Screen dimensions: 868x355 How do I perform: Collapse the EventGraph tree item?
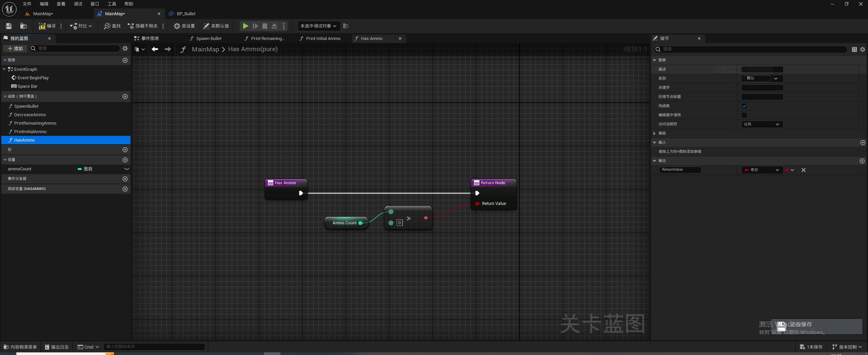click(4, 69)
